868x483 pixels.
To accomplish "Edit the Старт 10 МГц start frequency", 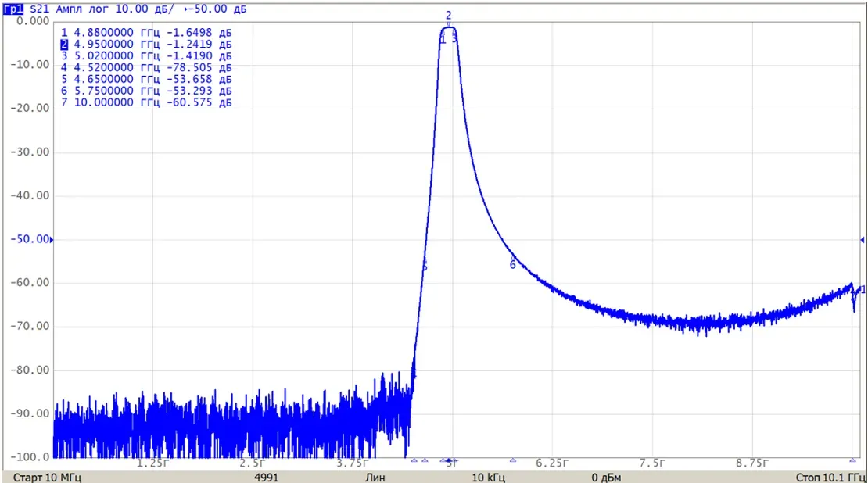I will click(47, 477).
